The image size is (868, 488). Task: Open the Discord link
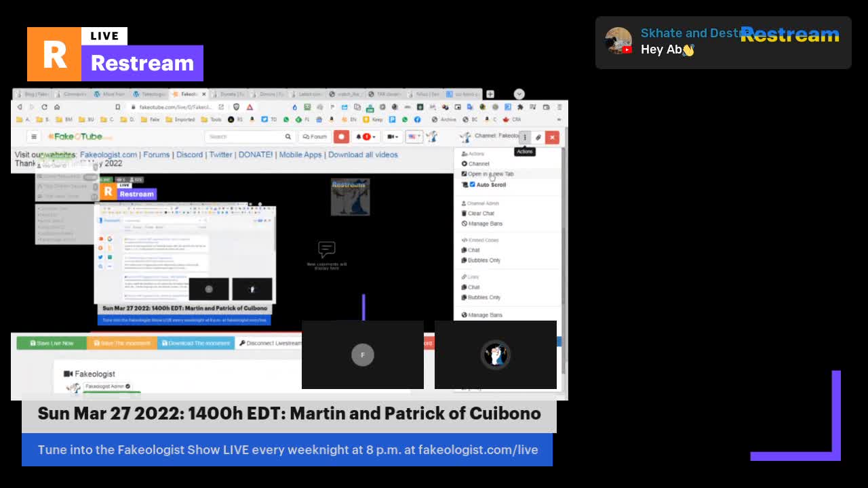pos(190,155)
